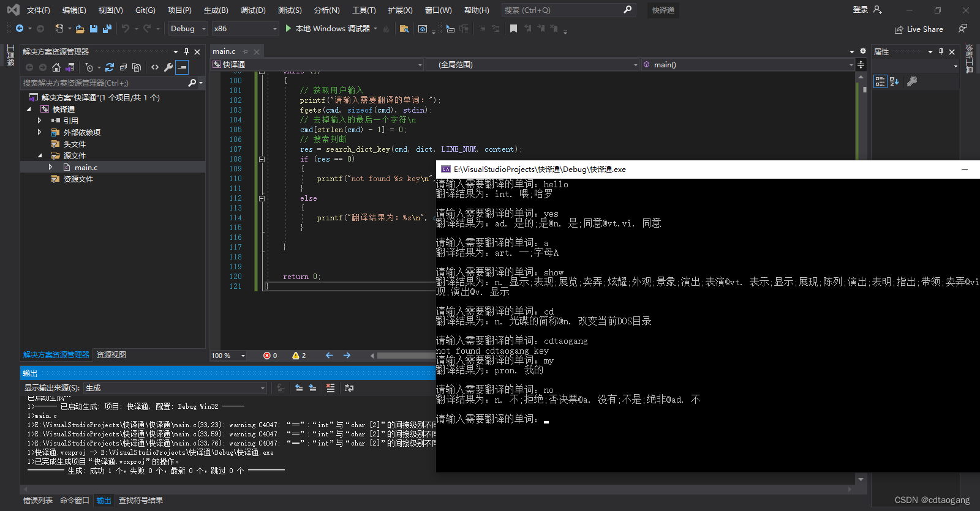Open the 编辑(E) menu

(x=74, y=10)
